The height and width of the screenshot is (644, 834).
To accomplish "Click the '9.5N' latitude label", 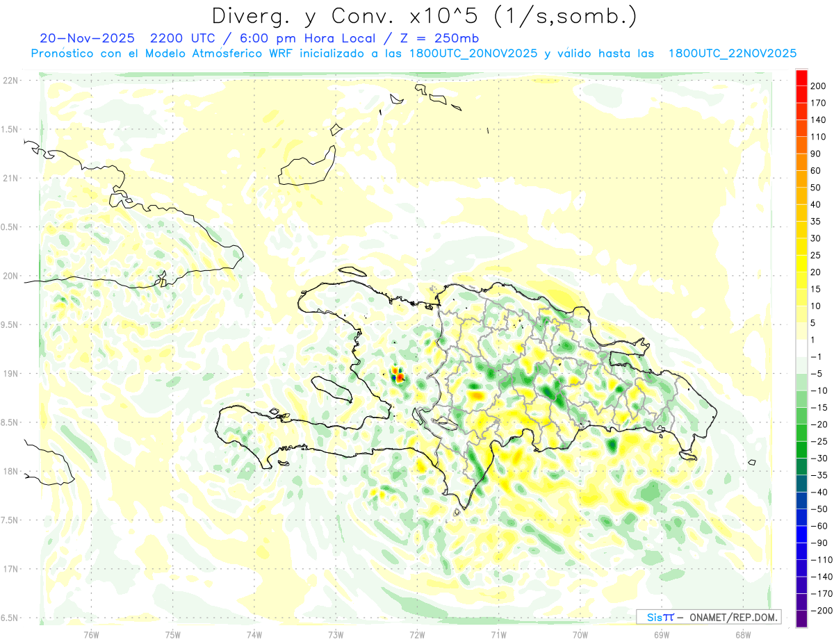I will coord(10,324).
